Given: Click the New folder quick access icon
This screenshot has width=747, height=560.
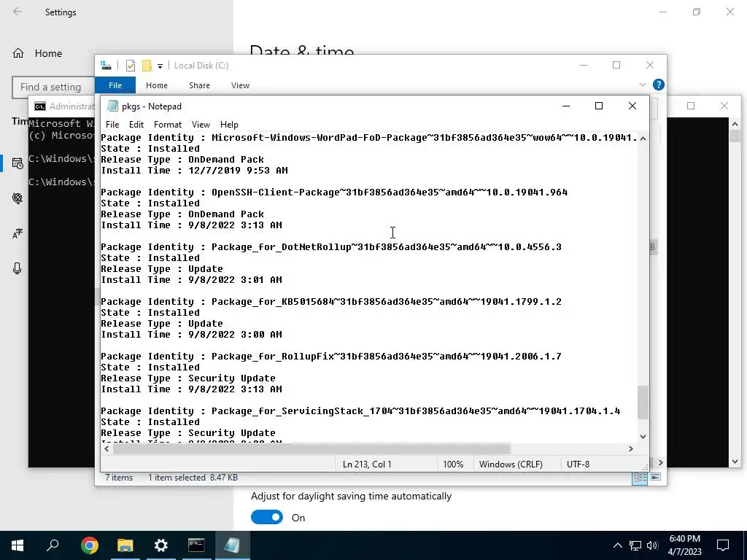Looking at the screenshot, I should 147,66.
